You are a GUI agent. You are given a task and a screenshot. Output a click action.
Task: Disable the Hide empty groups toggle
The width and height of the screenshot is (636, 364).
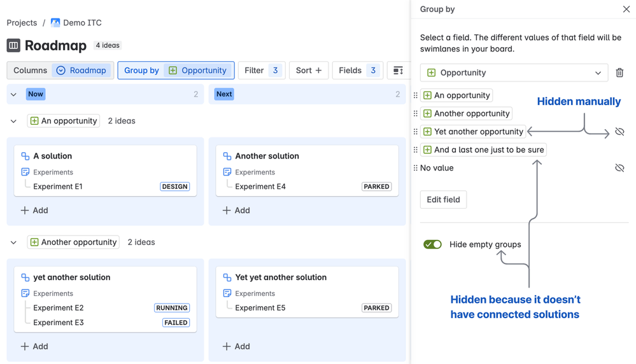tap(432, 244)
